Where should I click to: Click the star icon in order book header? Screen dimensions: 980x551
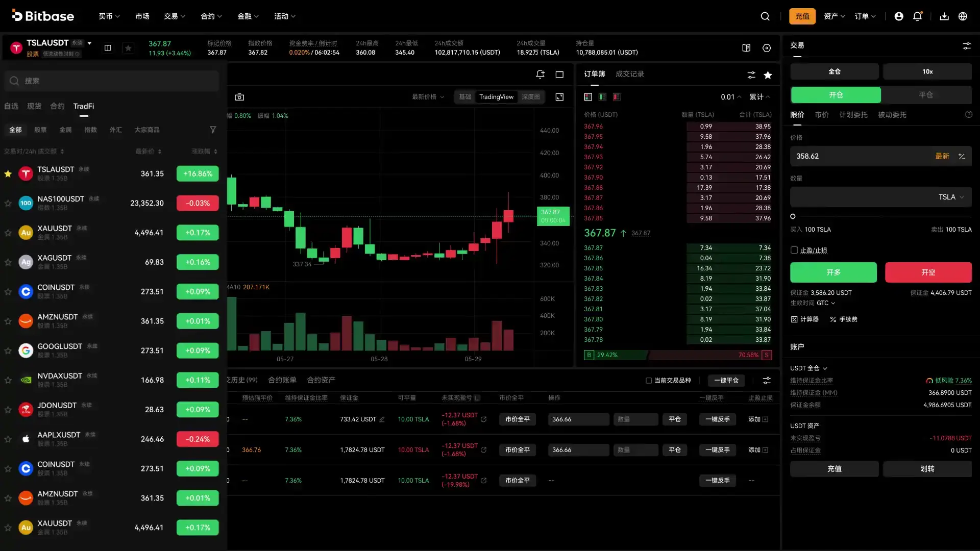click(768, 75)
